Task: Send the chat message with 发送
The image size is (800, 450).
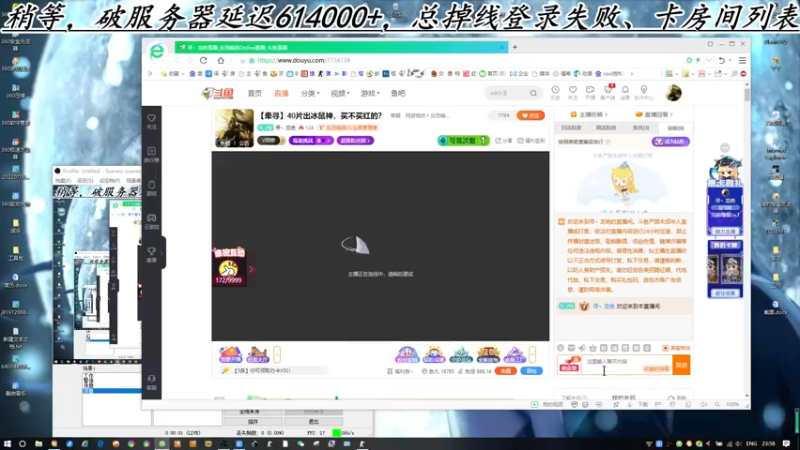Action: click(681, 365)
